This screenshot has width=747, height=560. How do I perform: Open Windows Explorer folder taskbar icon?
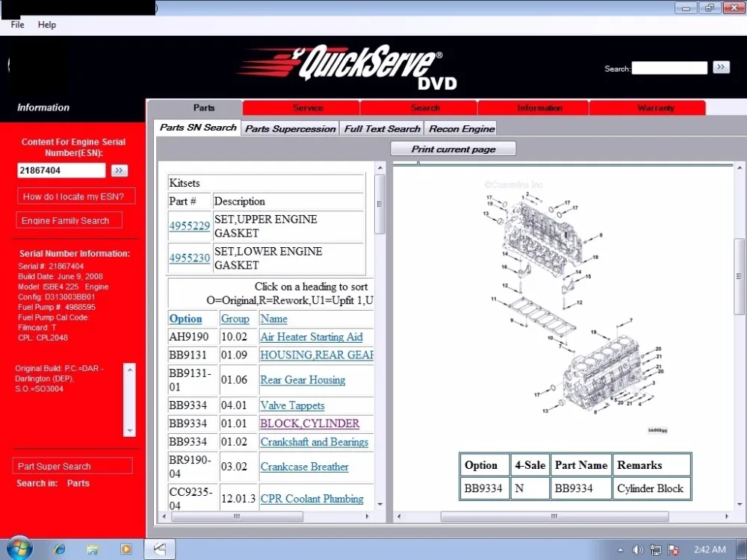[x=93, y=549]
